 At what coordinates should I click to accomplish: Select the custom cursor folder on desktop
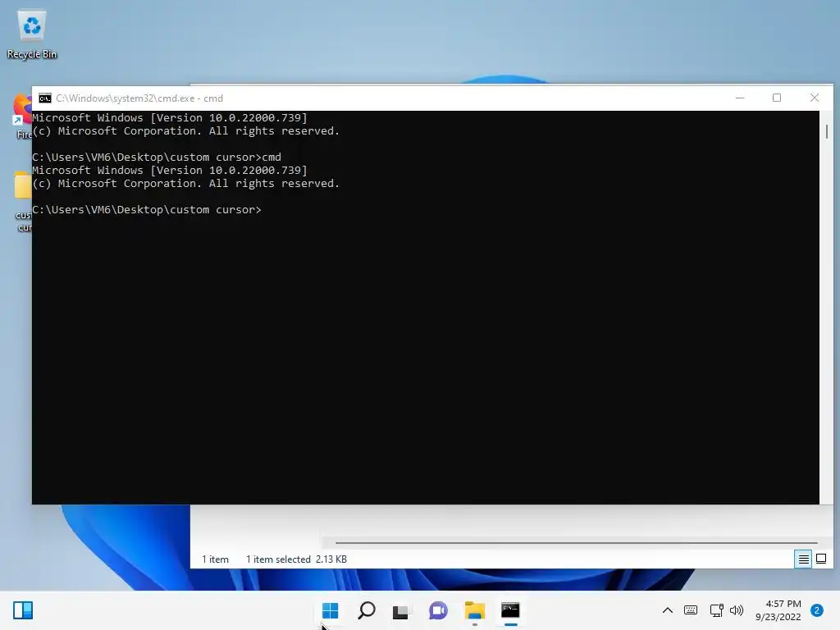pos(22,202)
